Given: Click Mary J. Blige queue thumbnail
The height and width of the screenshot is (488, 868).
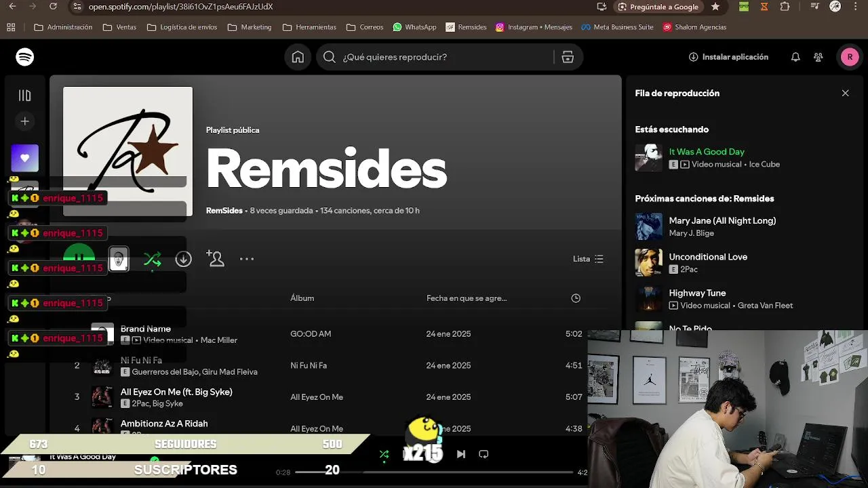Looking at the screenshot, I should pos(648,226).
